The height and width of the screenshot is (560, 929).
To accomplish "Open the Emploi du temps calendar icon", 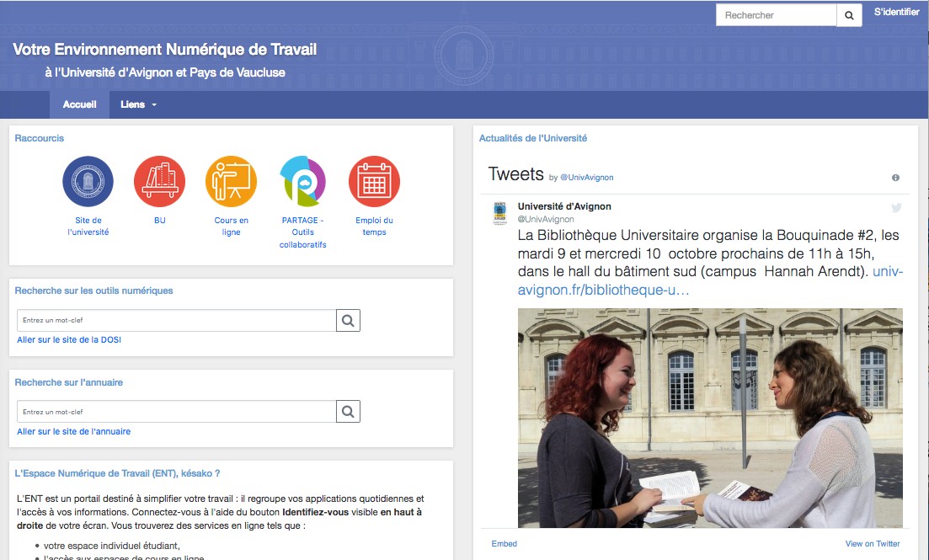I will tap(374, 181).
